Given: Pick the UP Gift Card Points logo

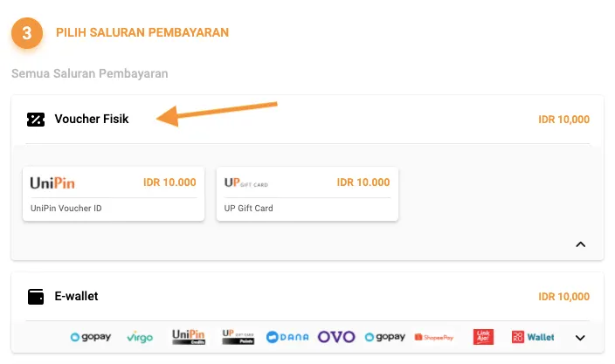Looking at the screenshot, I should (238, 337).
